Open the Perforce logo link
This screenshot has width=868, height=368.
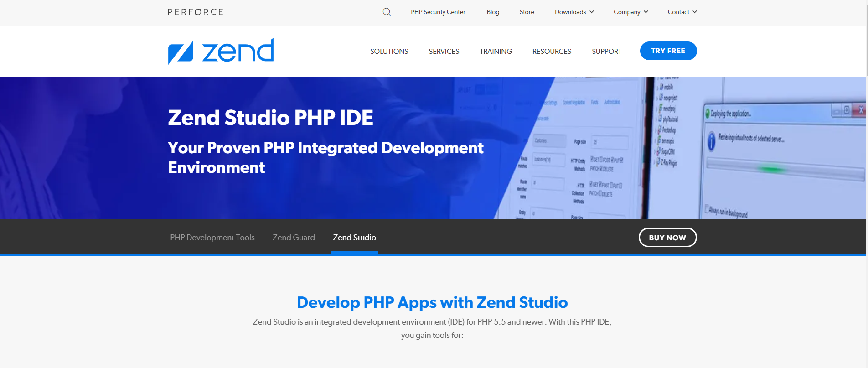196,12
